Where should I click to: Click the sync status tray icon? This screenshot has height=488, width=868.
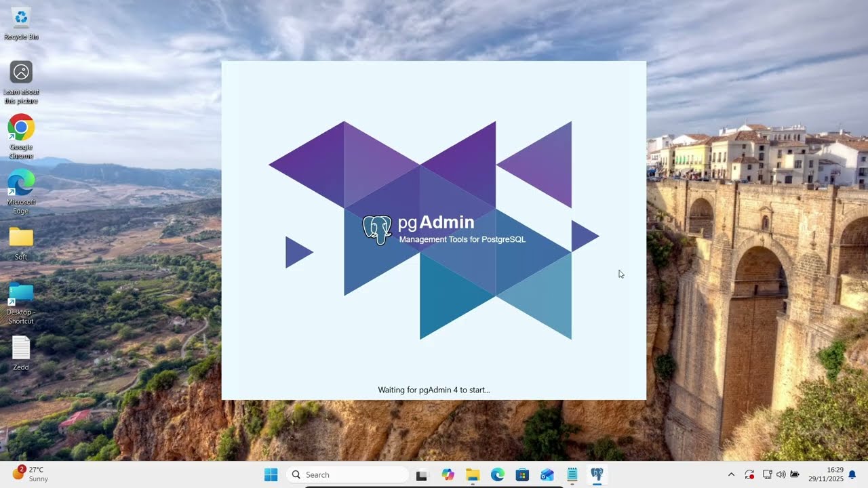point(749,474)
